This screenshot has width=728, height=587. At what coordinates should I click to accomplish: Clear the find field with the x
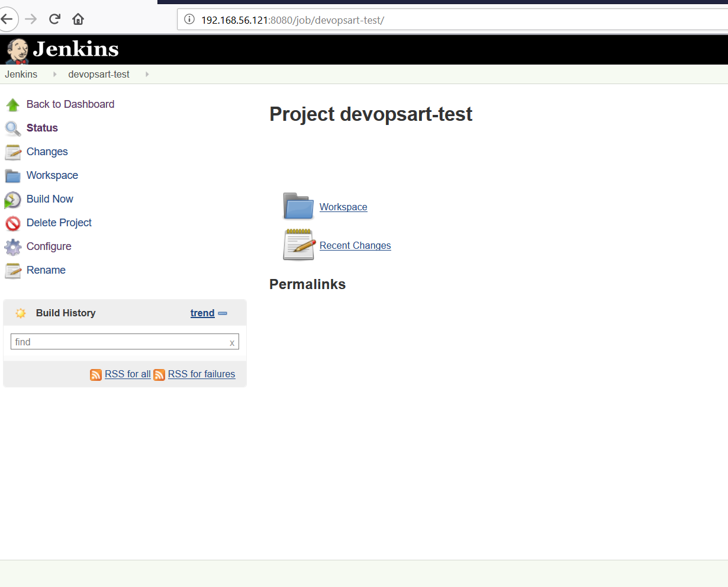(x=231, y=342)
